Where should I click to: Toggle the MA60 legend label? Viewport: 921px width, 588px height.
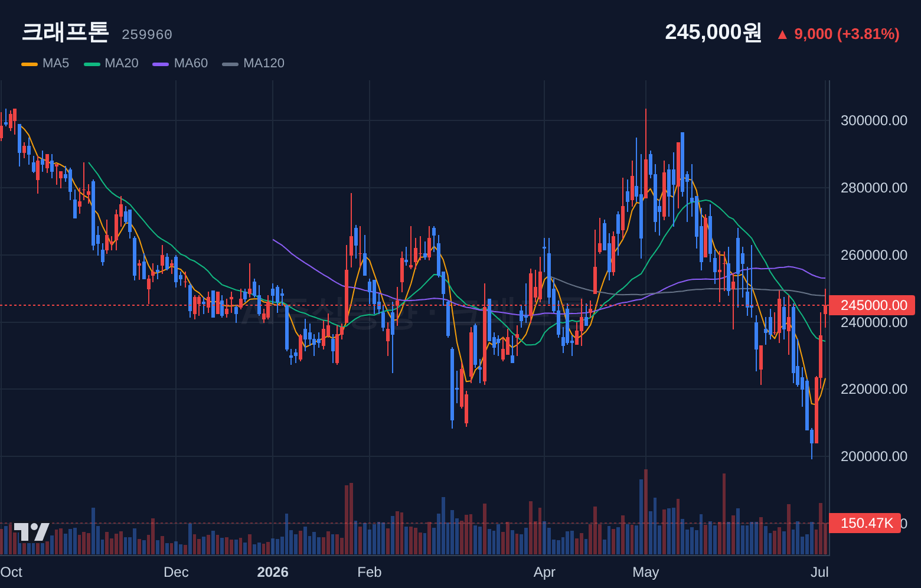[x=191, y=63]
